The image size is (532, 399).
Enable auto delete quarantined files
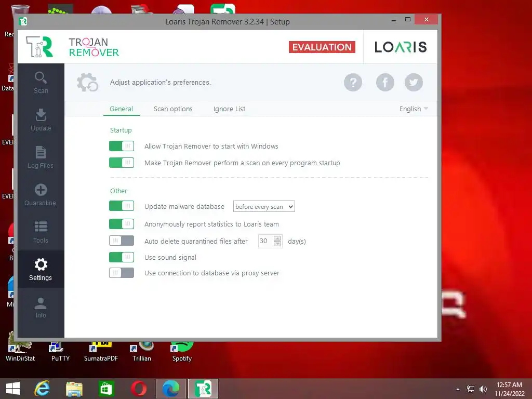coord(122,241)
